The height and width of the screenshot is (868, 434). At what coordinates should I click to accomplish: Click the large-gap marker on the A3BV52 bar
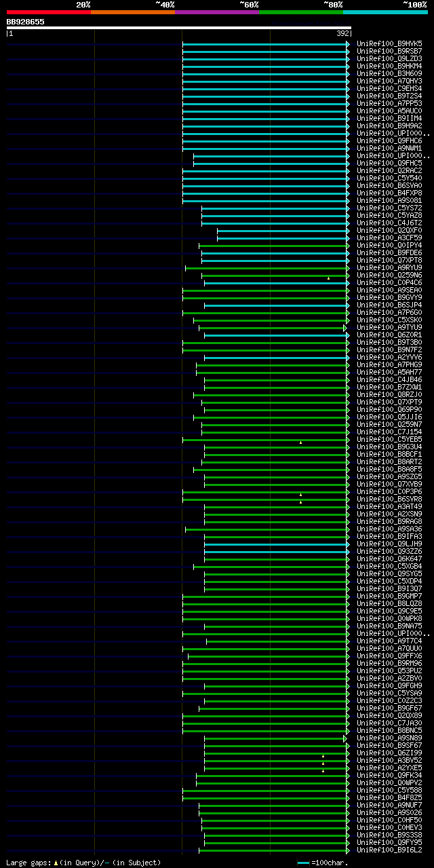(x=323, y=763)
